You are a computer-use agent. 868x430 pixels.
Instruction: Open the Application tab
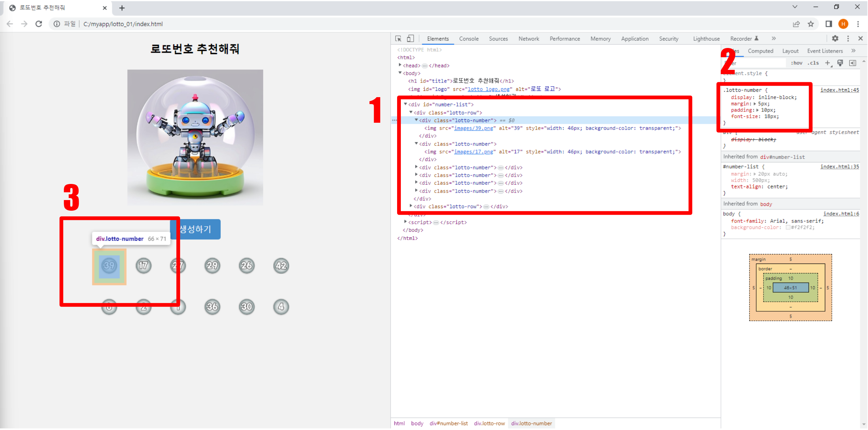coord(635,39)
